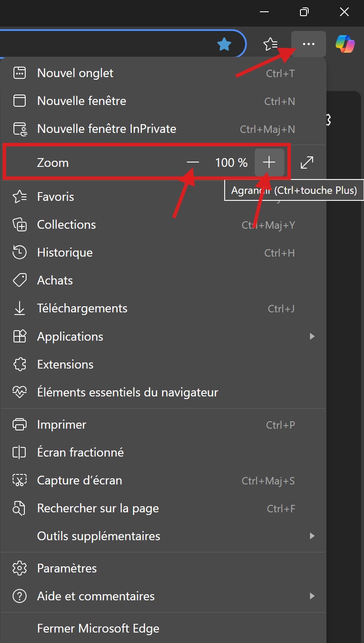Expand the Aide et commentaires submenu

tap(312, 596)
